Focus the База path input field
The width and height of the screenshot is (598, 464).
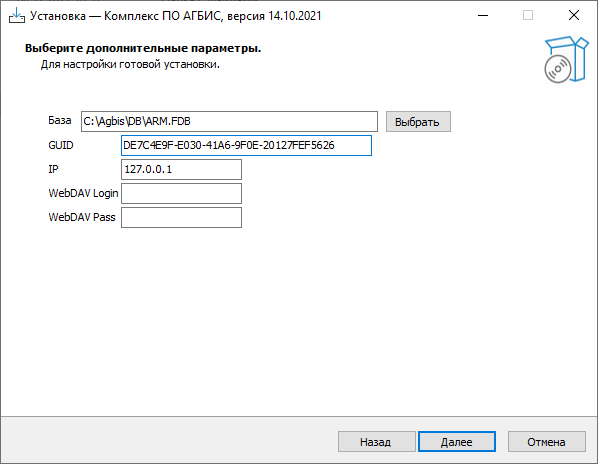229,122
